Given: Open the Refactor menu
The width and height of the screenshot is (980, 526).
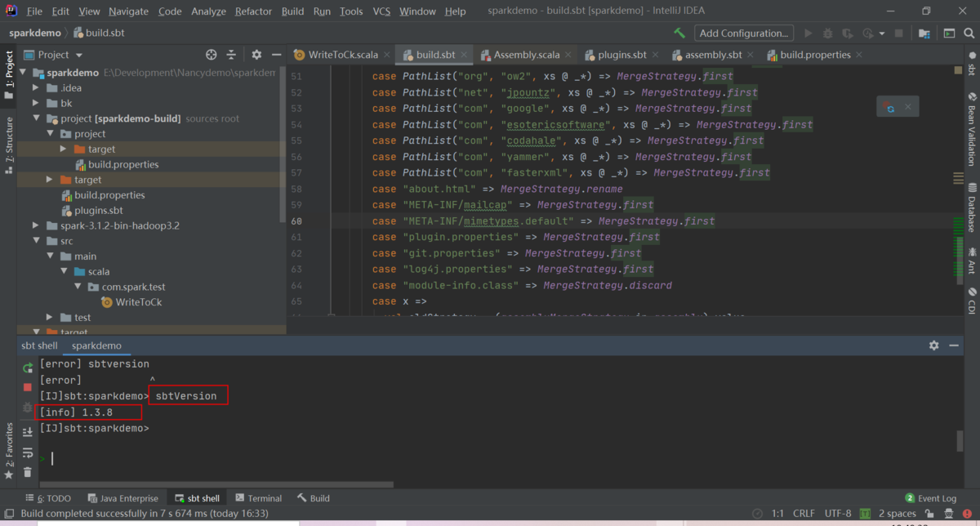Looking at the screenshot, I should (253, 11).
